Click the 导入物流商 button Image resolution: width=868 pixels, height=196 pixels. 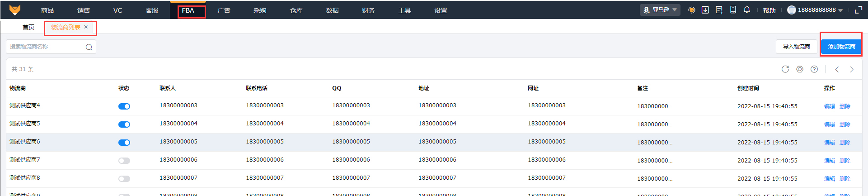click(x=797, y=47)
